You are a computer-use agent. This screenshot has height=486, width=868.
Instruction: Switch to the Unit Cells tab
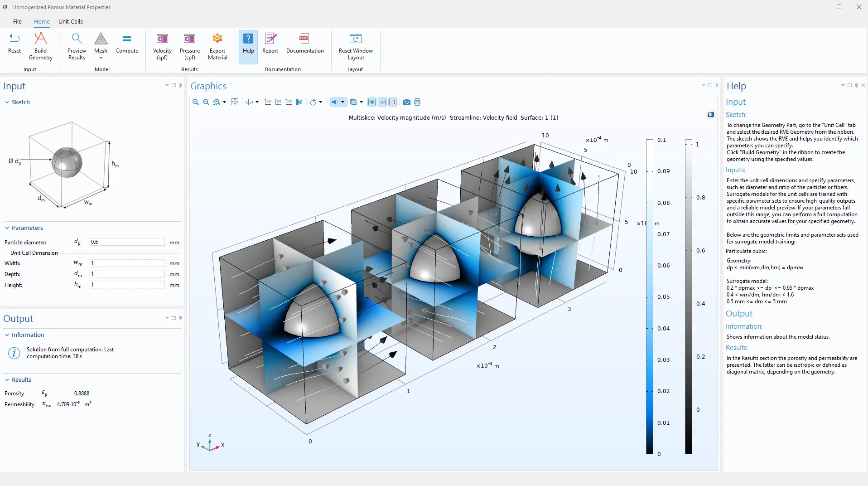tap(71, 21)
